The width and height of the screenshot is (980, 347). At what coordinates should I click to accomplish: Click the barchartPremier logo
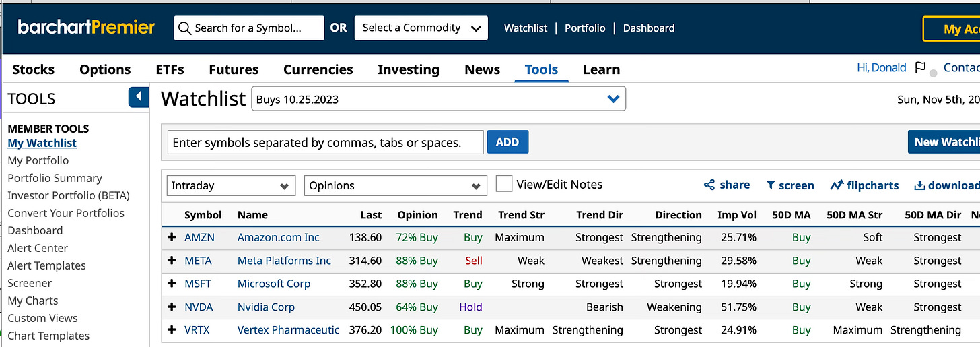pyautogui.click(x=86, y=28)
